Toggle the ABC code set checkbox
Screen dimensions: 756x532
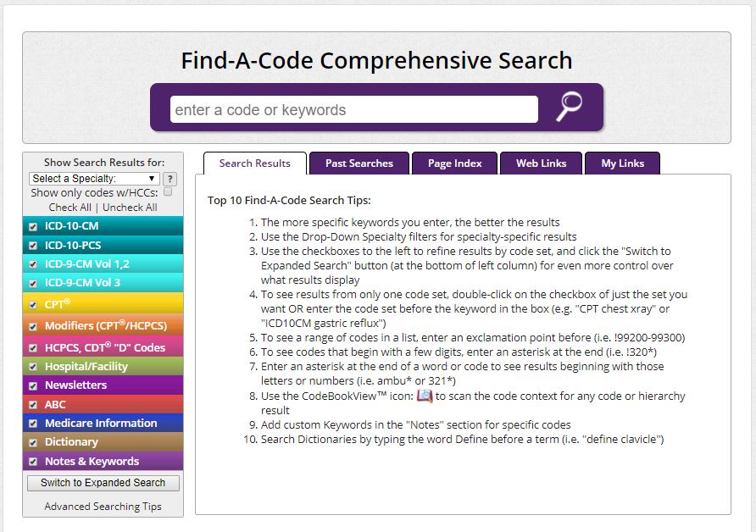33,405
